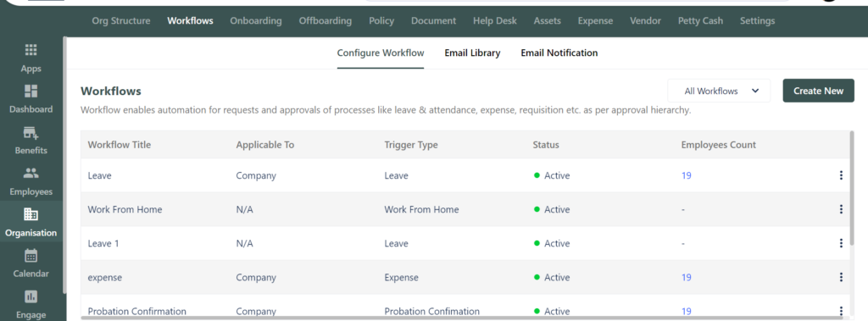Open the Employees sidebar icon
This screenshot has width=868, height=321.
tap(31, 174)
